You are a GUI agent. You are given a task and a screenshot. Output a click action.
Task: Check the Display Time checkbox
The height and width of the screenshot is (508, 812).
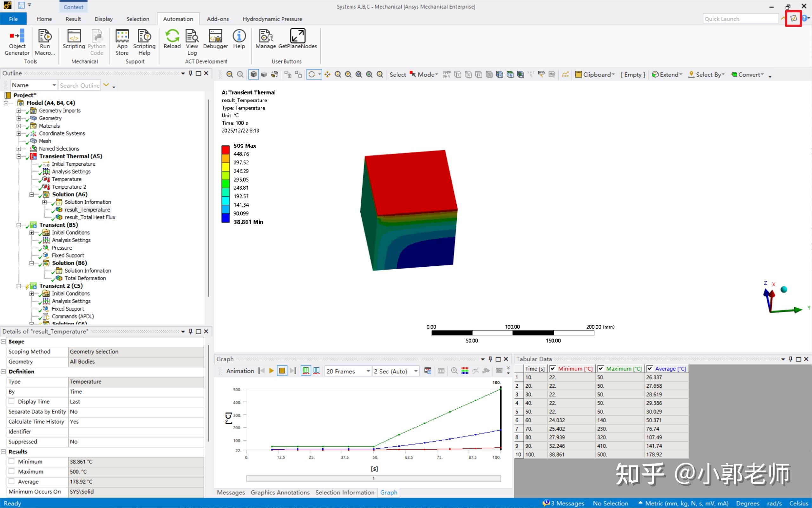(12, 401)
